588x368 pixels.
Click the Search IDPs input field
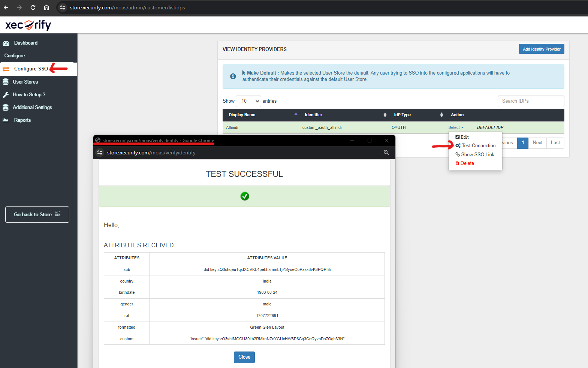(x=531, y=101)
